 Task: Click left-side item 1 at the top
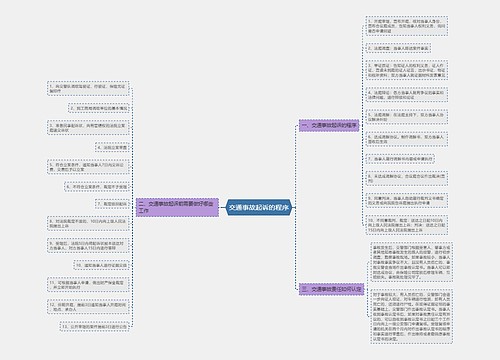[x=88, y=88]
